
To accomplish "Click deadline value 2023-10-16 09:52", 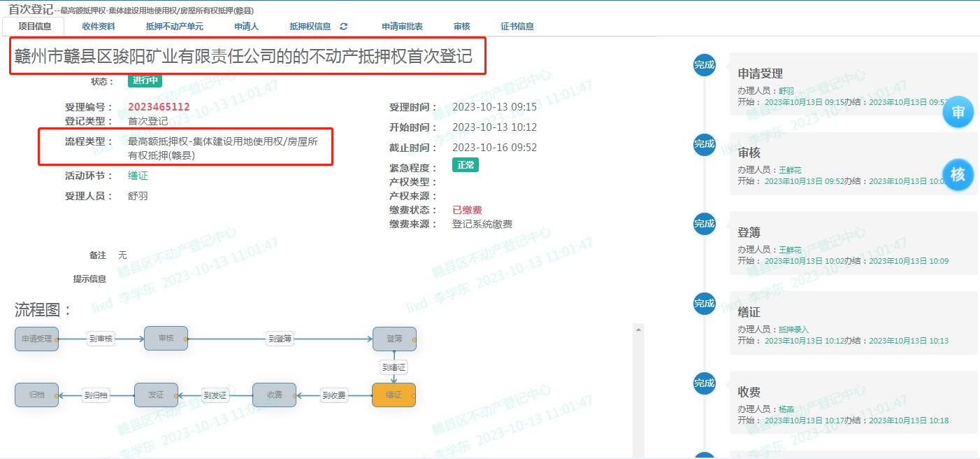I will (495, 148).
